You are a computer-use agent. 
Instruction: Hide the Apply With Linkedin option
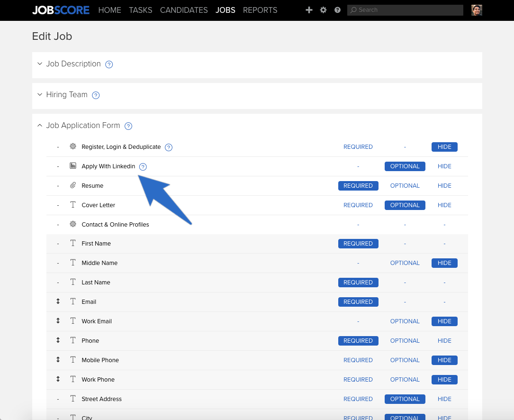click(444, 166)
